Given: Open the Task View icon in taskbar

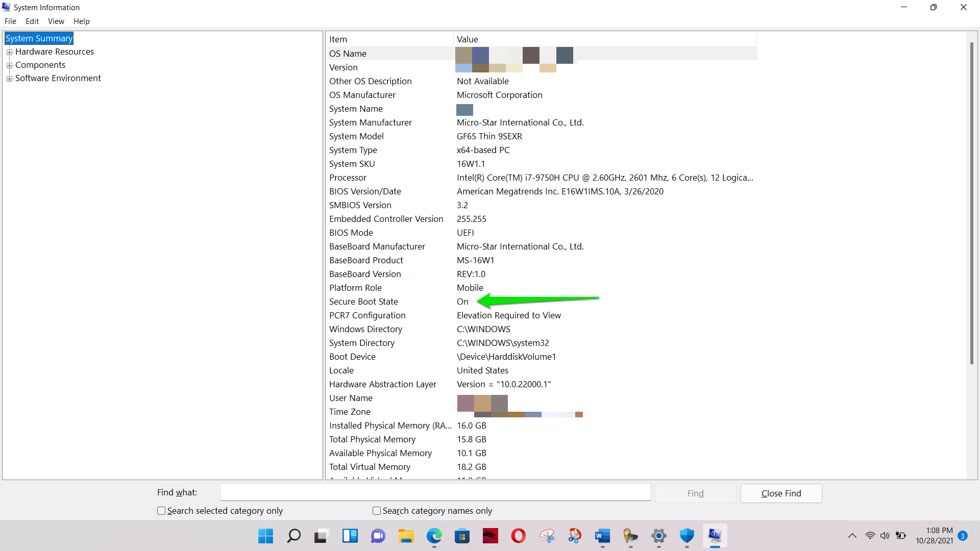Looking at the screenshot, I should pos(320,536).
